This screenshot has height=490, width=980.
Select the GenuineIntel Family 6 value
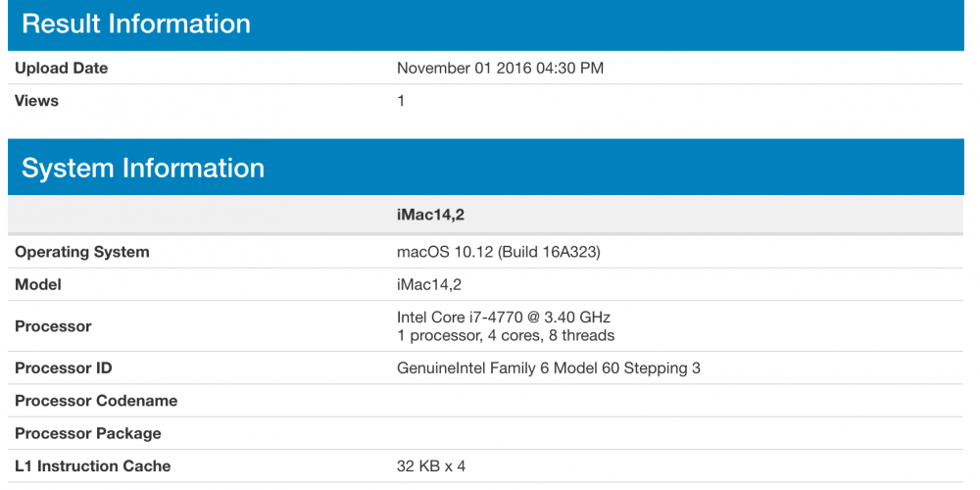tap(549, 368)
